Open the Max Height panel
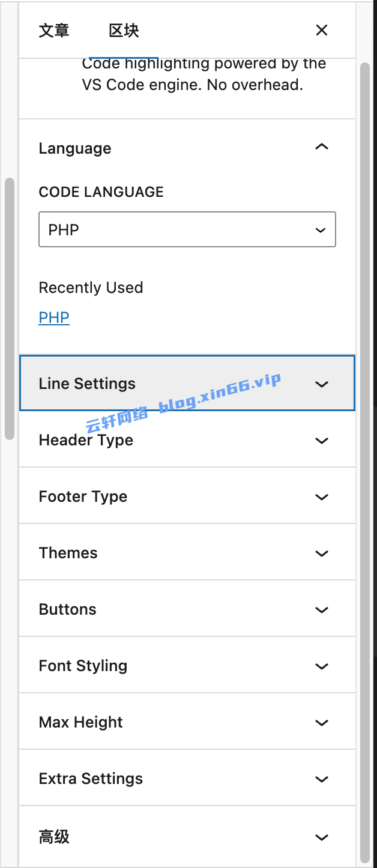The height and width of the screenshot is (868, 377). (x=187, y=722)
